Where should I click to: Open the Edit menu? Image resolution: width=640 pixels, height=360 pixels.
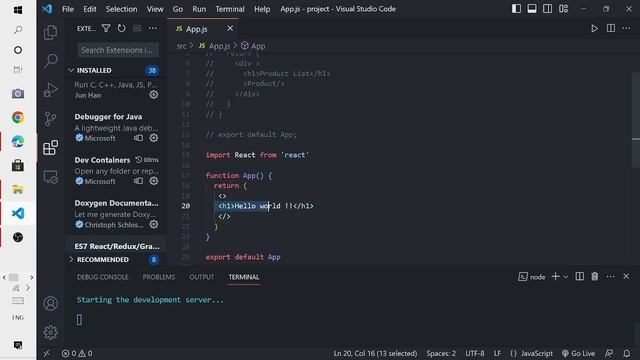click(x=89, y=9)
